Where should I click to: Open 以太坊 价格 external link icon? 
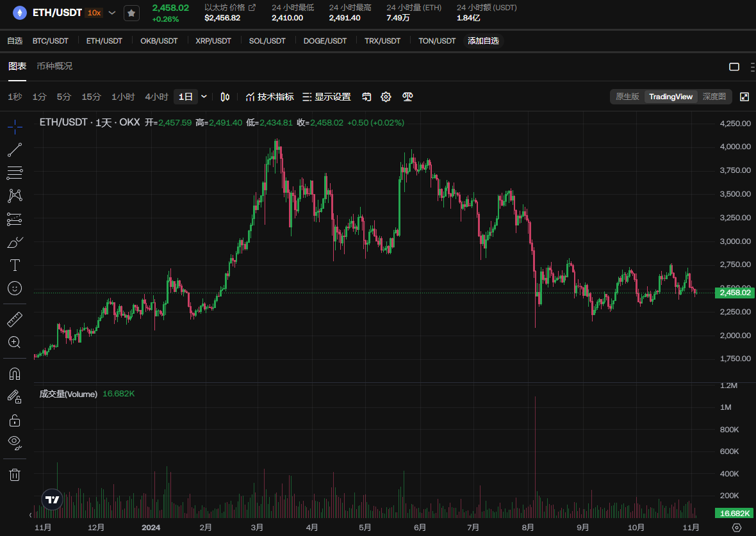[252, 7]
